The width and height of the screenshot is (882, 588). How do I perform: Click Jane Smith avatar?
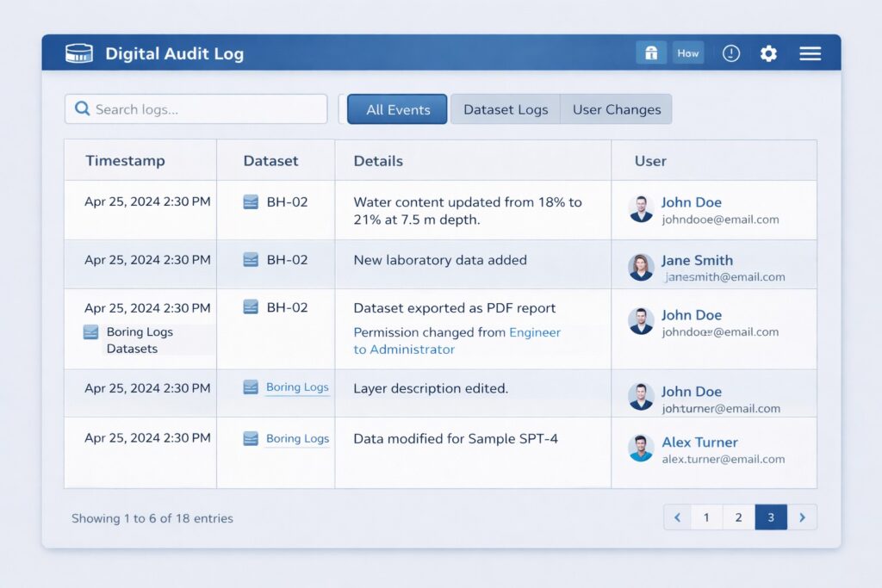coord(641,267)
